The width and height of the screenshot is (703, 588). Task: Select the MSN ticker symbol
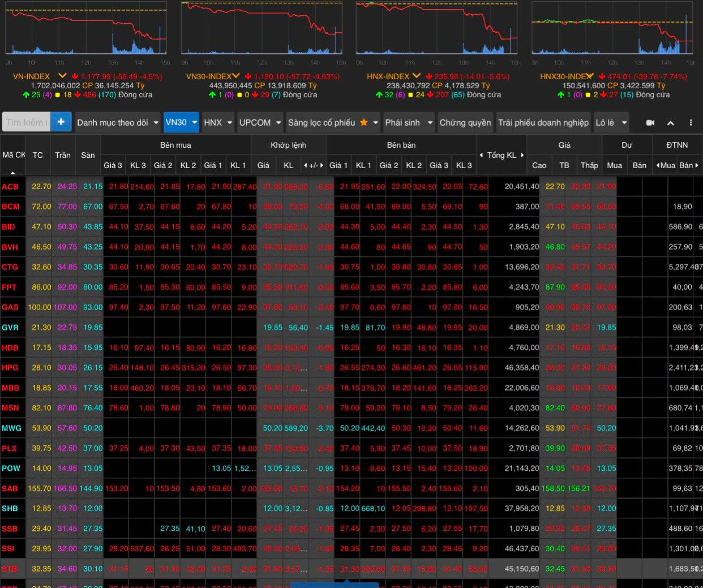coord(11,408)
